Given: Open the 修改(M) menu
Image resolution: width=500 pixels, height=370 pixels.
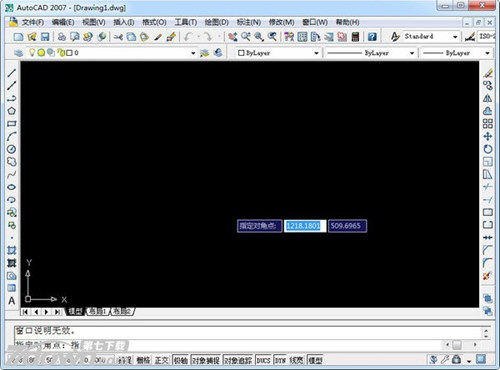Looking at the screenshot, I should coord(282,22).
